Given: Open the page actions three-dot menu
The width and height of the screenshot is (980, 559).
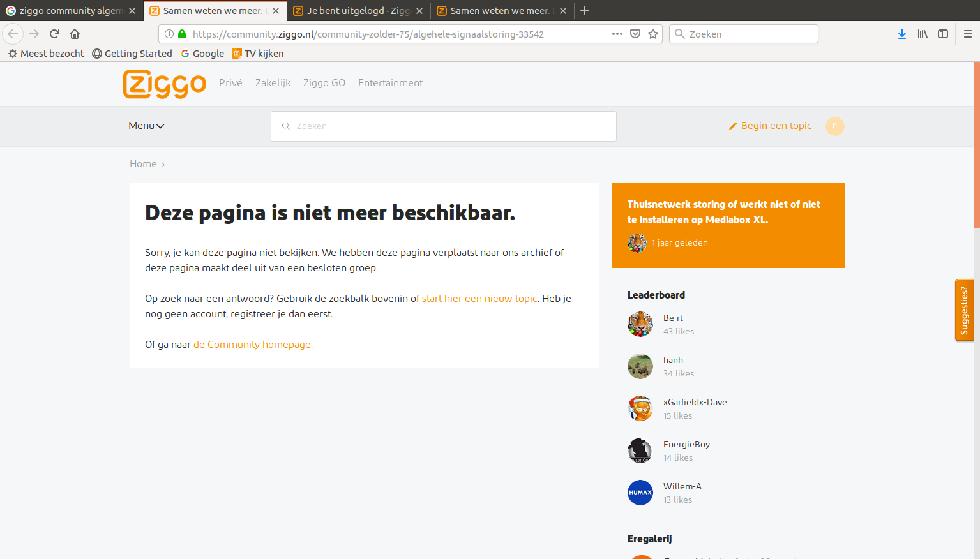Looking at the screenshot, I should tap(617, 34).
